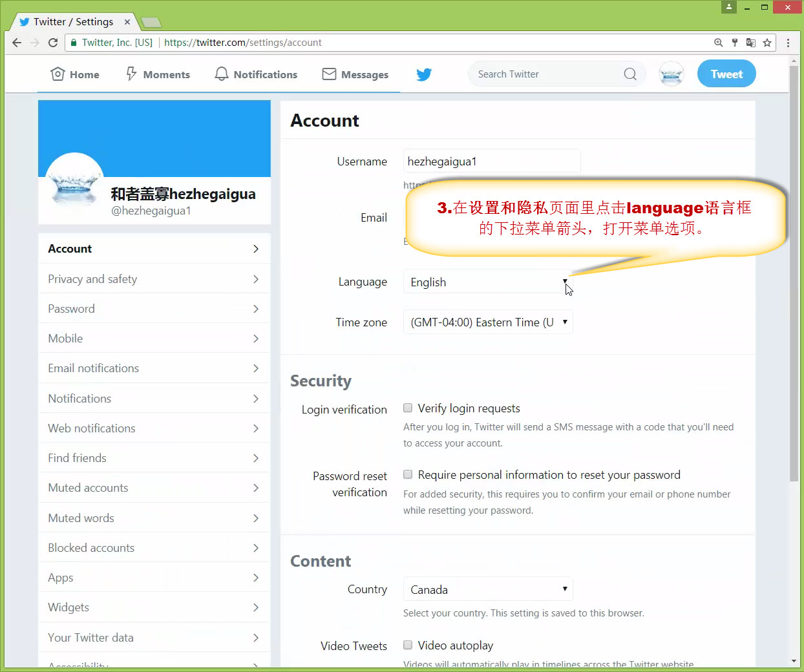Expand the Time zone dropdown
The height and width of the screenshot is (672, 804).
[487, 322]
